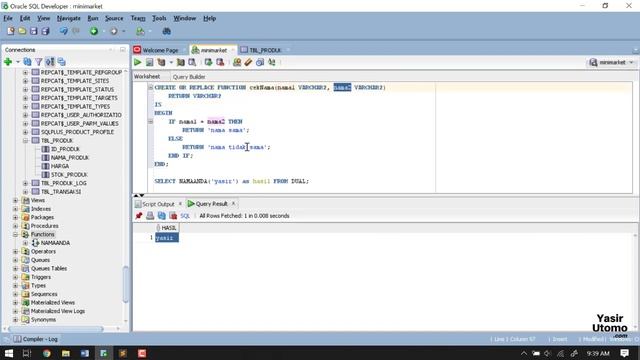
Task: Switch to the Query Builder tab
Action: click(x=189, y=76)
